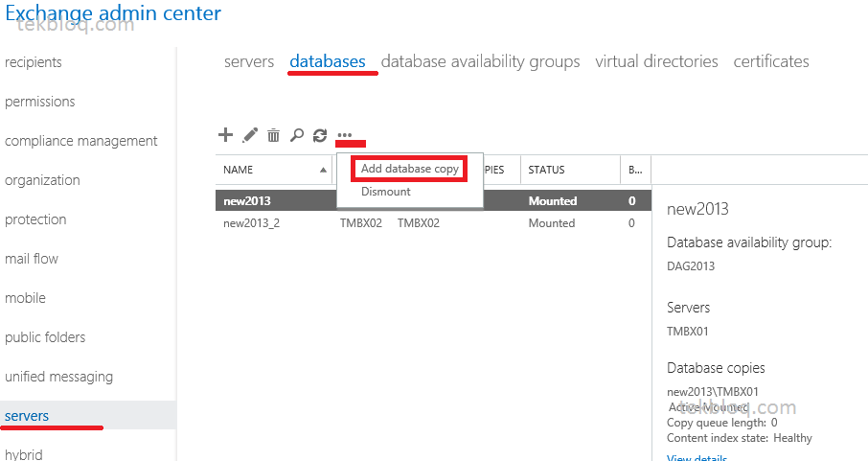868x461 pixels.
Task: Choose Dismount from the menu
Action: tap(386, 192)
